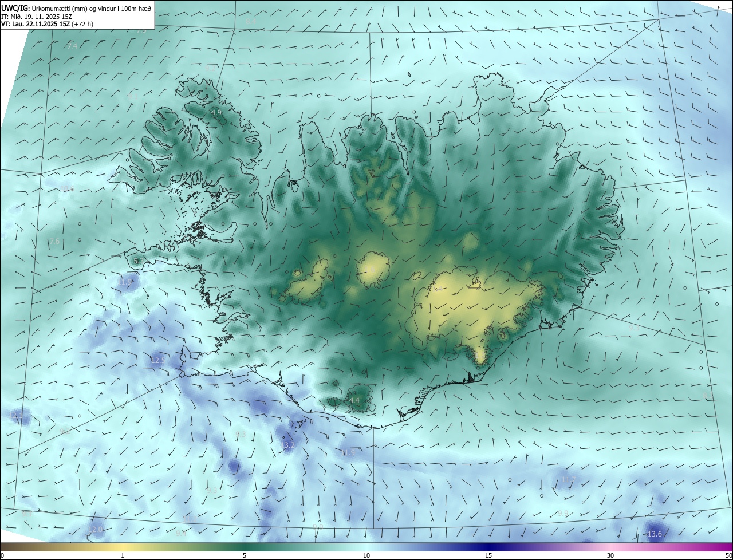Click the colour scale label '1'

[123, 556]
